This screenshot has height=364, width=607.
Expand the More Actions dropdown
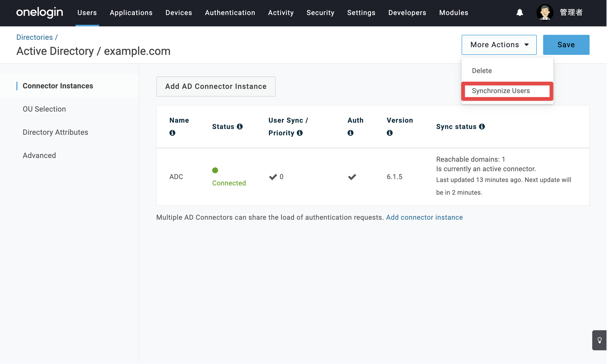point(499,45)
